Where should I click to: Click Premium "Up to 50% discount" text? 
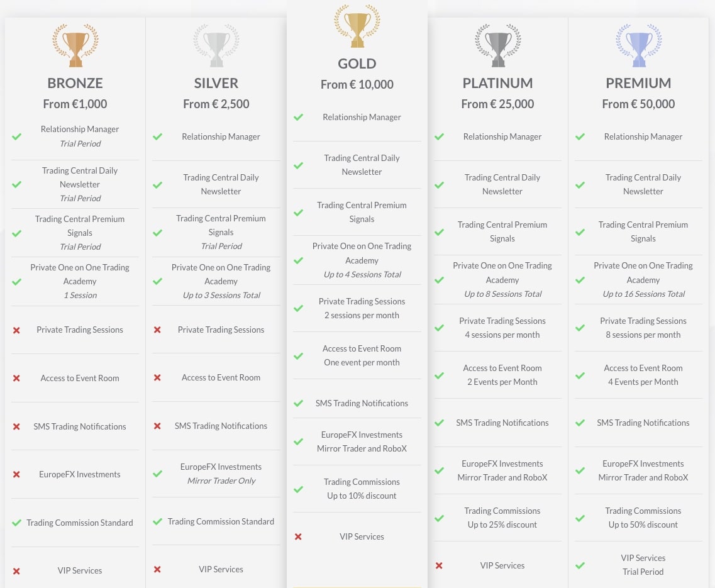[x=643, y=524]
